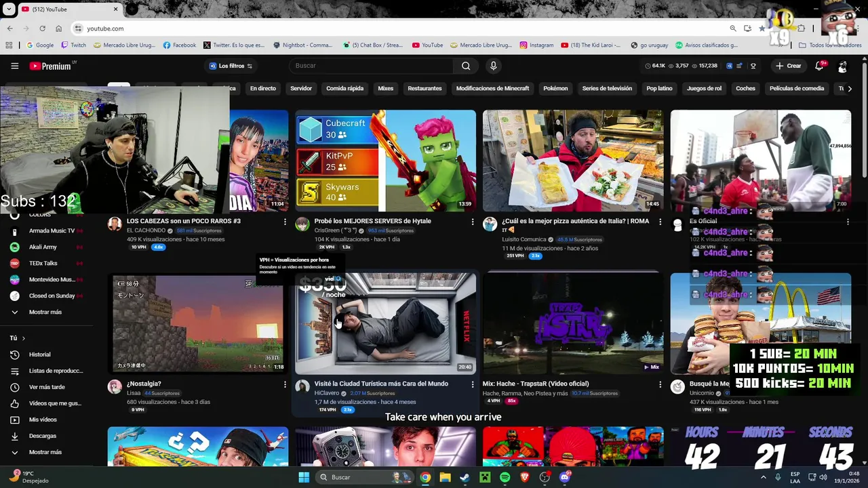
Task: Open Windows Start menu
Action: click(x=304, y=477)
